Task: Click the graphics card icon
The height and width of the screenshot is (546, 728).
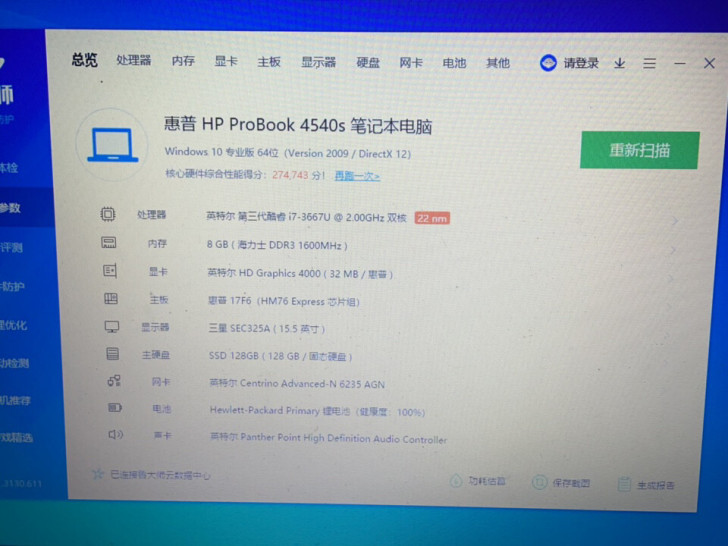Action: [x=110, y=271]
